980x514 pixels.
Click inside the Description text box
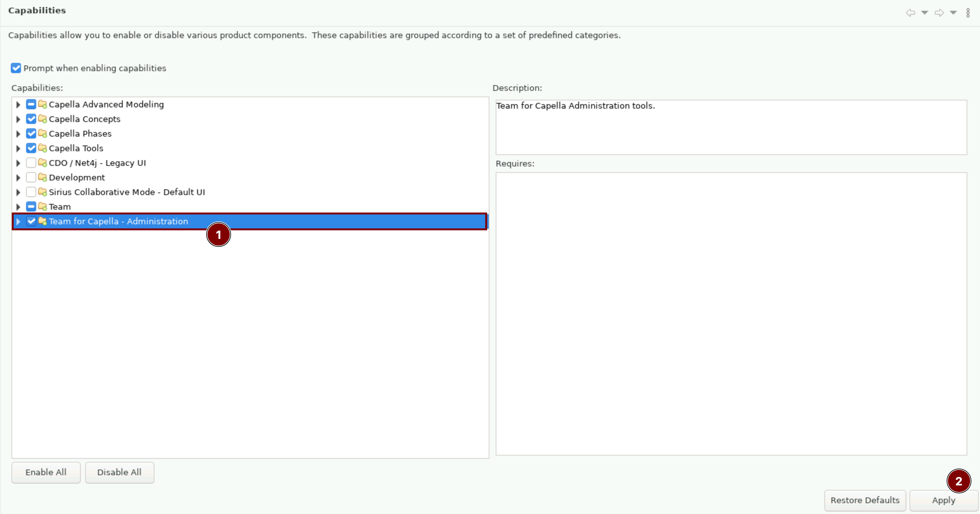(731, 127)
